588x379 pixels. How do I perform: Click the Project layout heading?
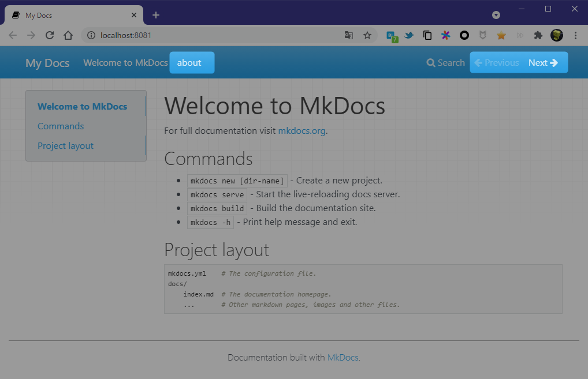pos(217,250)
